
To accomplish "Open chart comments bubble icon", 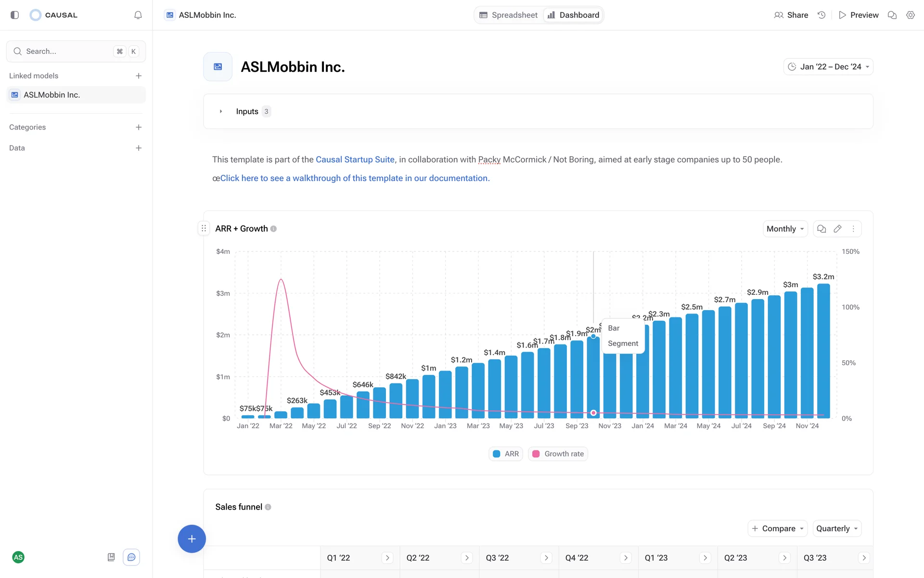I will pos(821,229).
